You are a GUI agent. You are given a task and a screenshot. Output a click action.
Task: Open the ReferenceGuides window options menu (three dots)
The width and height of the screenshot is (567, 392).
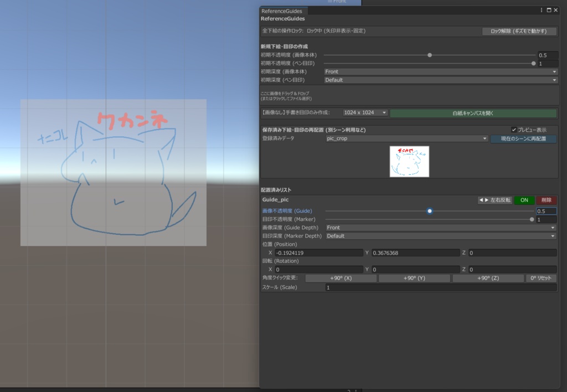tap(542, 10)
